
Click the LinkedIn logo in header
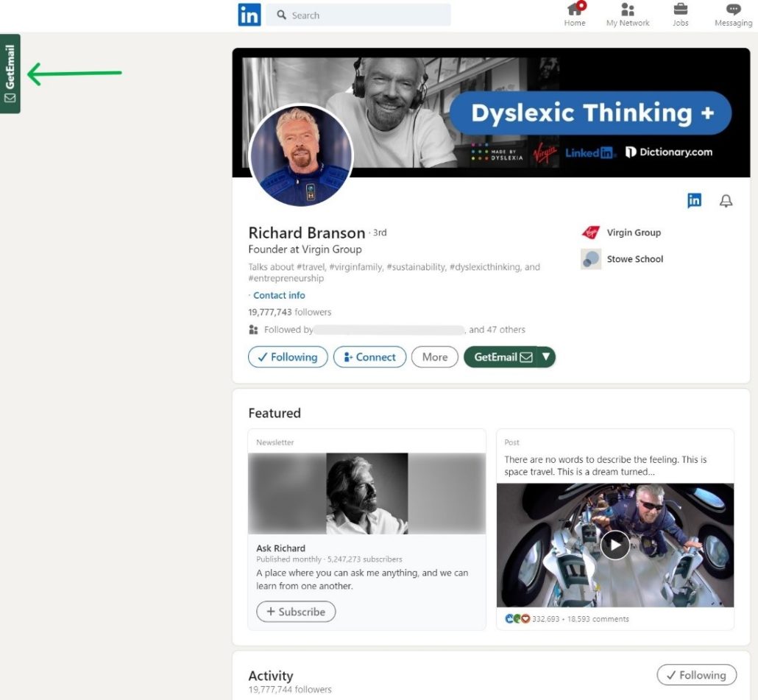coord(249,15)
